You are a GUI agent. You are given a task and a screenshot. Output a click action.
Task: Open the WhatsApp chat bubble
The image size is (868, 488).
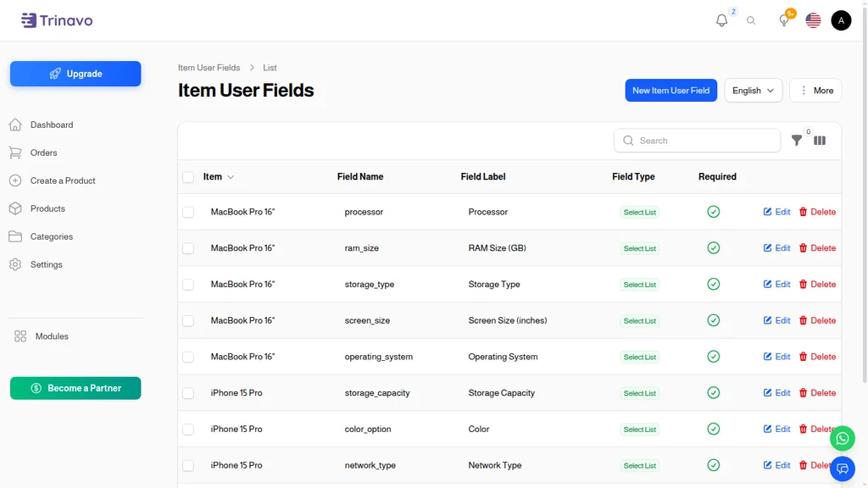tap(842, 439)
